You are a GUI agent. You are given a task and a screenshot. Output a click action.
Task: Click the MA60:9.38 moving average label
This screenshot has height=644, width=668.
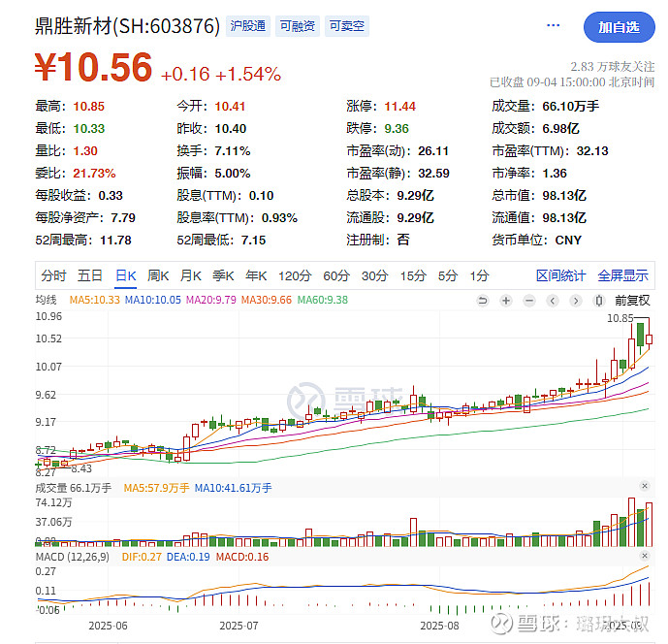point(323,300)
